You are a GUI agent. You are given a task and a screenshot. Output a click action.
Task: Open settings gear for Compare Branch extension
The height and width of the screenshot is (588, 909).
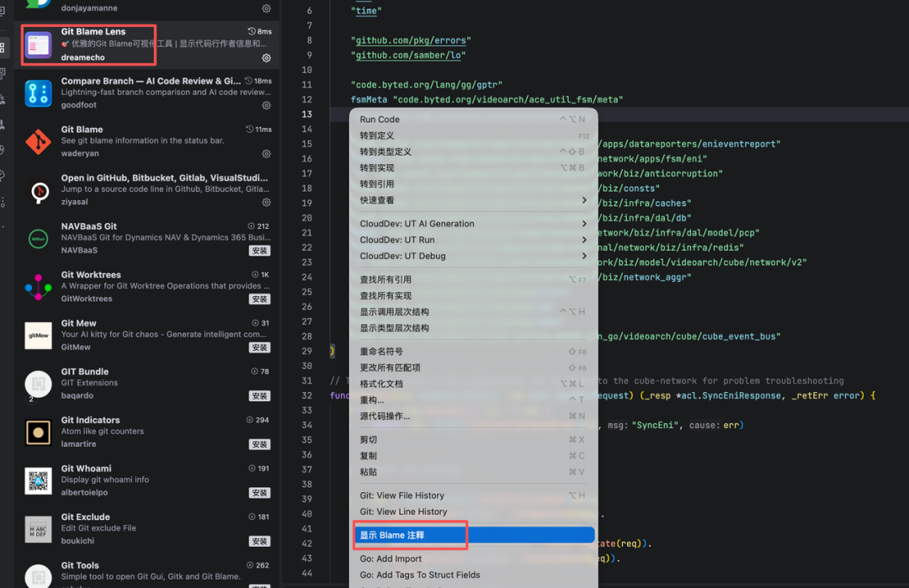point(266,105)
